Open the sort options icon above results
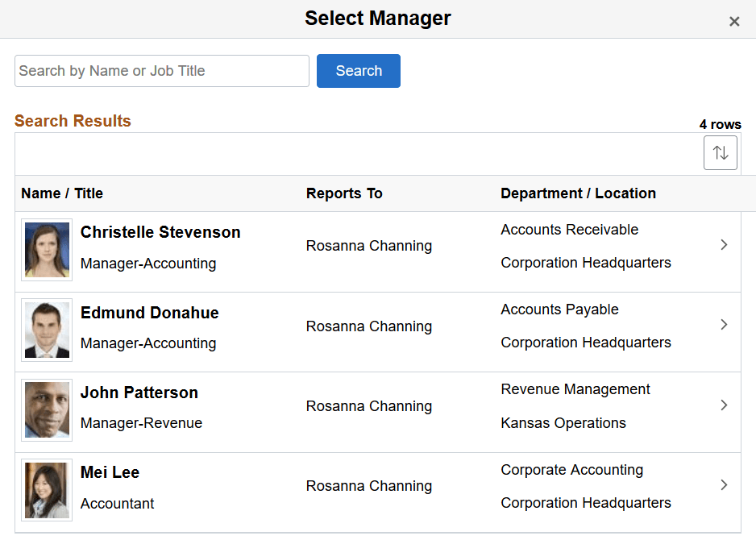 coord(720,152)
